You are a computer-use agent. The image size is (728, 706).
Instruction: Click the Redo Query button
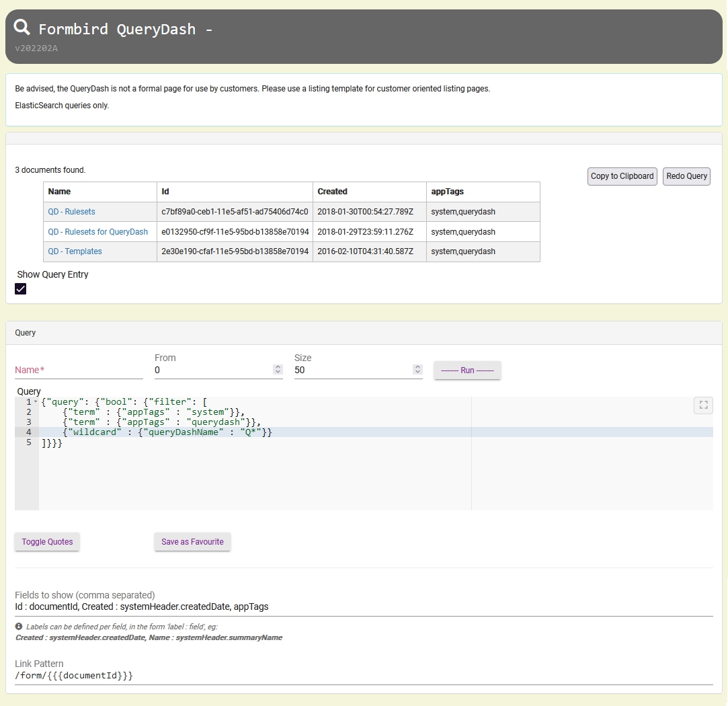click(686, 176)
